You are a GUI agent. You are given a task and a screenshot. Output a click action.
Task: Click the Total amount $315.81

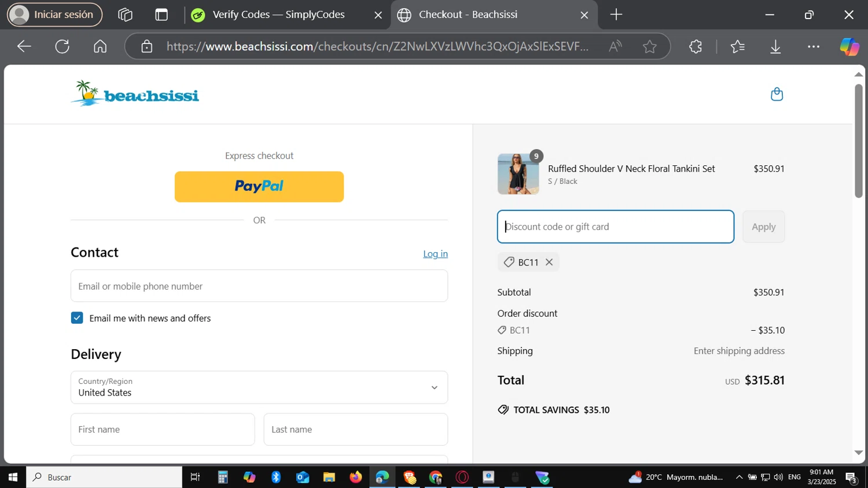[x=764, y=380]
